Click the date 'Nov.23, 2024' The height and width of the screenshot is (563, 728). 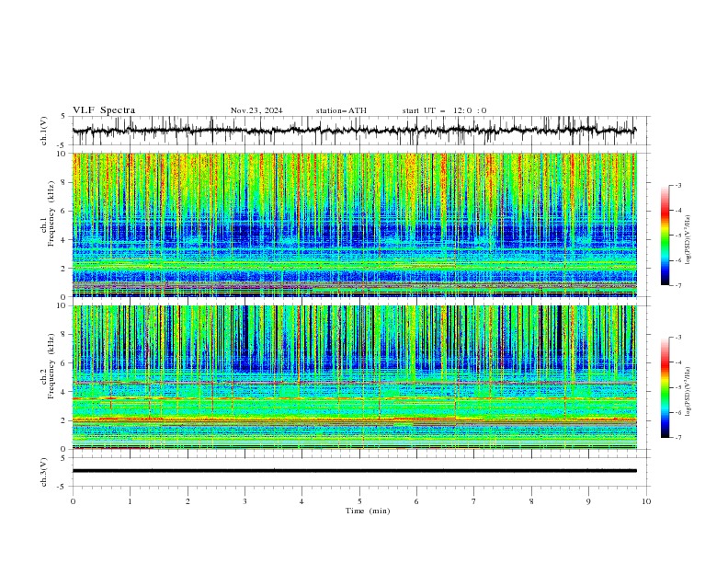[x=256, y=110]
